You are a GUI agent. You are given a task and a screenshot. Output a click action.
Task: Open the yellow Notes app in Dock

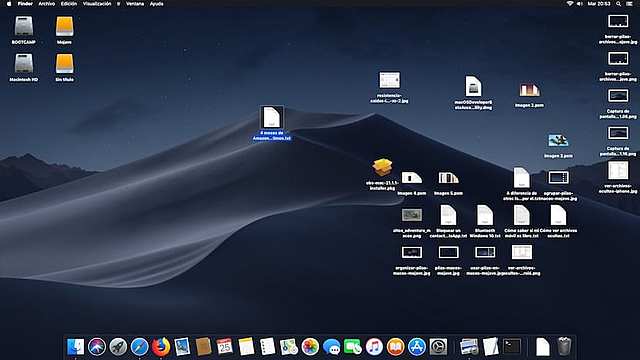246,347
